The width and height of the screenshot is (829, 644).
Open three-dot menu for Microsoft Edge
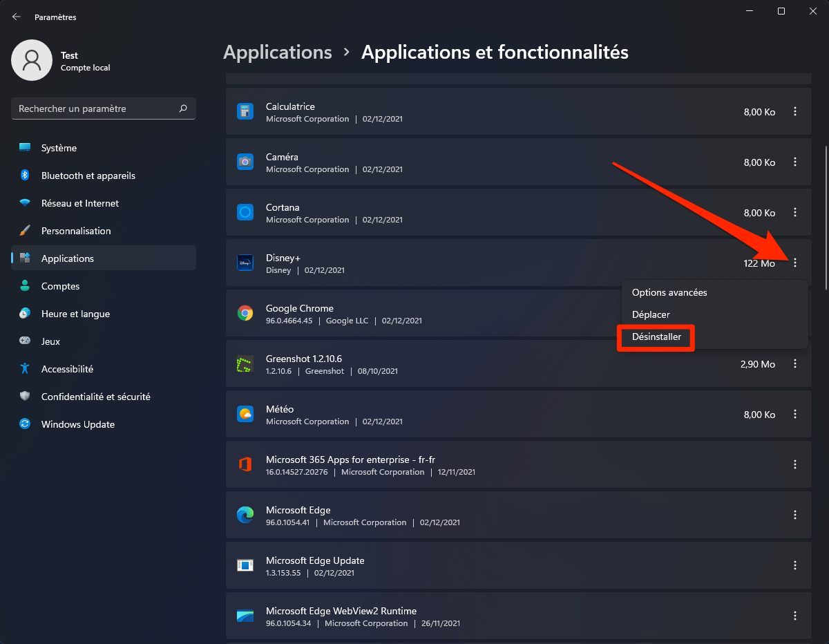[795, 515]
